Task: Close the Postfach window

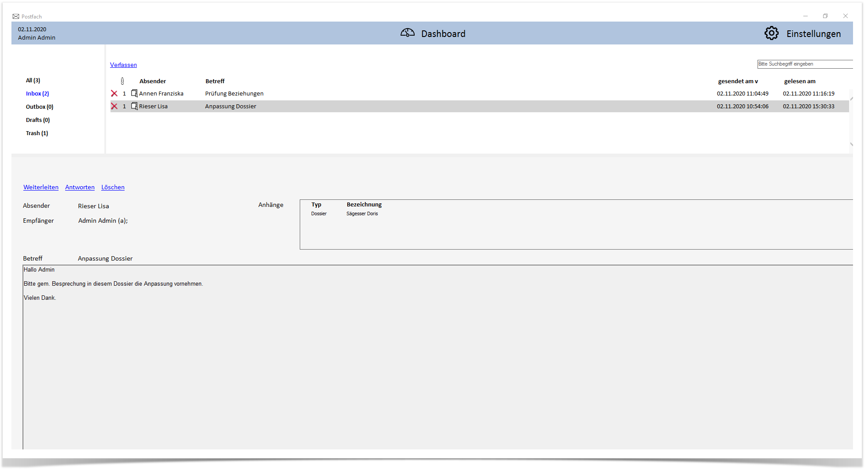Action: tap(846, 16)
